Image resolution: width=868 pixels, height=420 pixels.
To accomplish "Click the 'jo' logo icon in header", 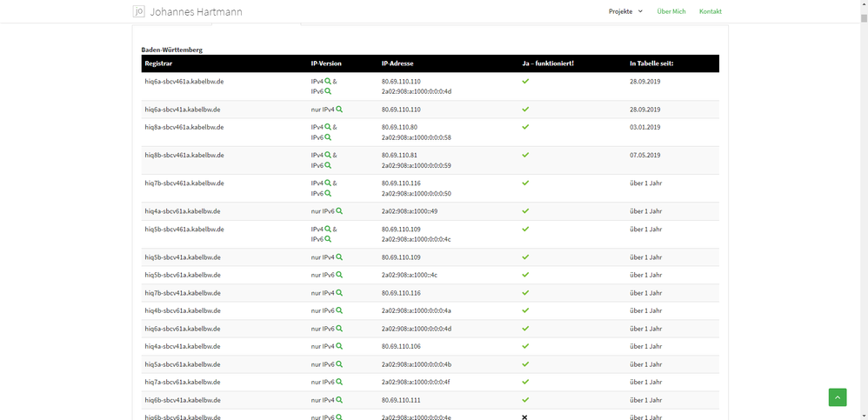I will (x=139, y=11).
